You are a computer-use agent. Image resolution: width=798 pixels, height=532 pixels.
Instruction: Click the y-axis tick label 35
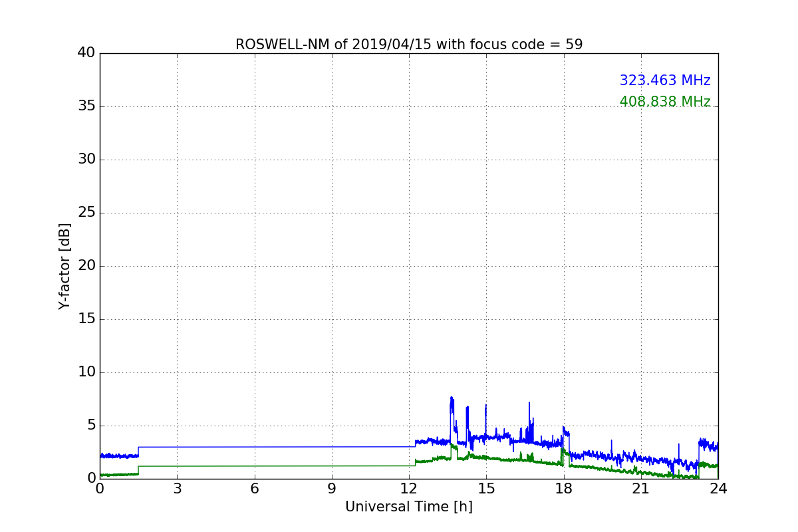(86, 106)
